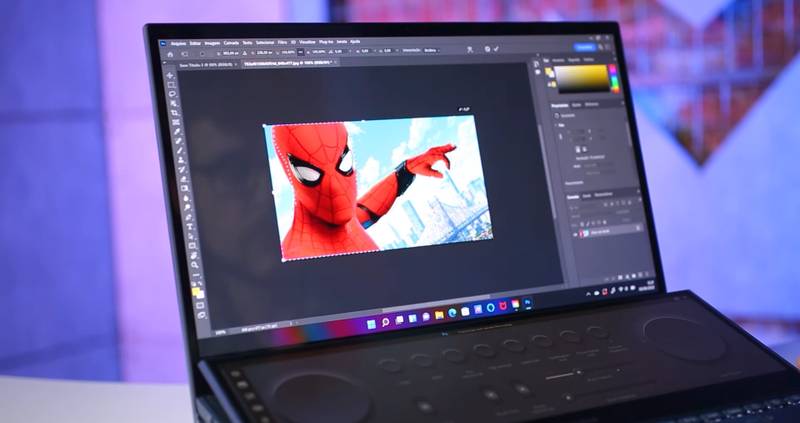The width and height of the screenshot is (800, 423).
Task: Open the Janela menu
Action: (341, 41)
